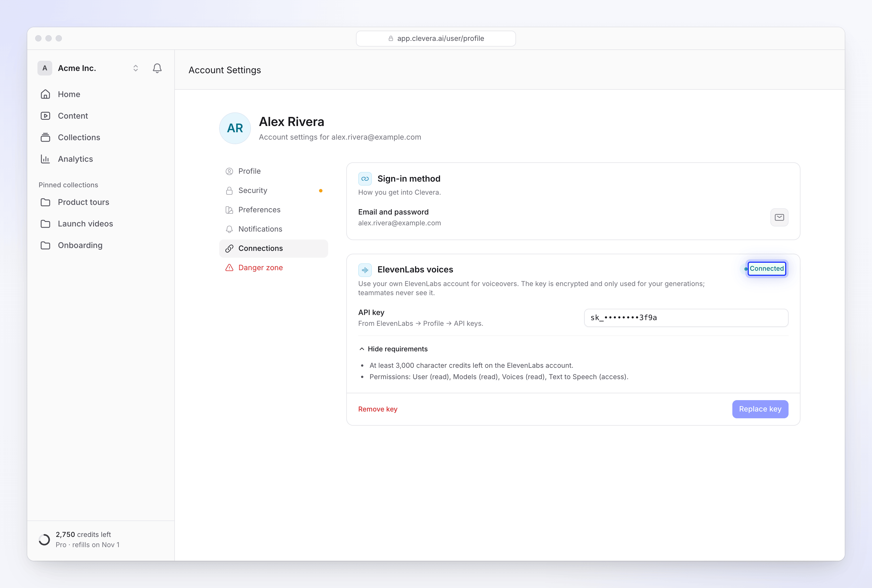
Task: Click the Connected status badge
Action: (x=766, y=268)
